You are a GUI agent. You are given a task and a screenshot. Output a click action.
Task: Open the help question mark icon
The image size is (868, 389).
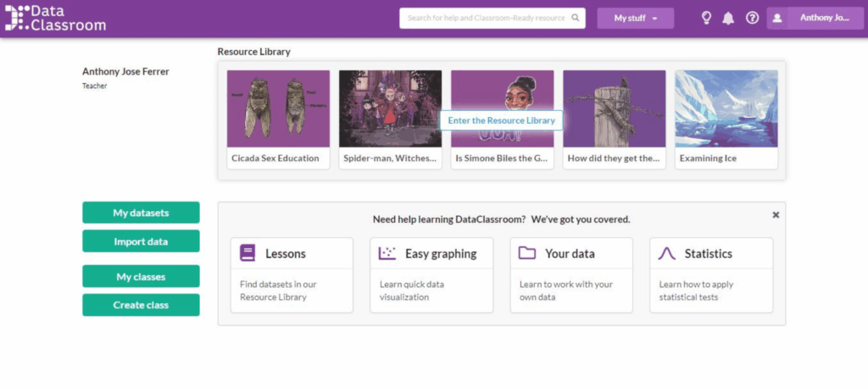[x=752, y=19]
